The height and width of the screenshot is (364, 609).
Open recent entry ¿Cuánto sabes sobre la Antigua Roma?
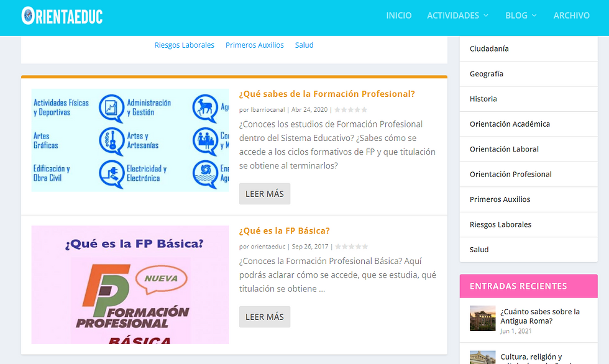tap(540, 316)
